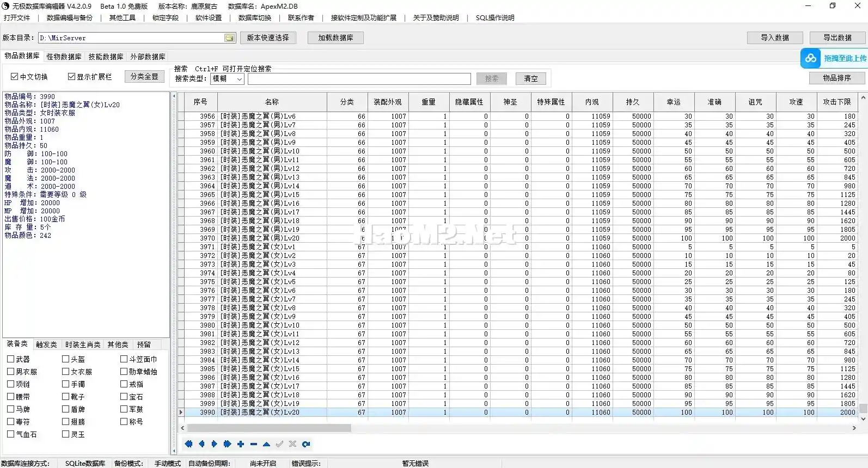
Task: Open 其他类 category tab
Action: [118, 344]
